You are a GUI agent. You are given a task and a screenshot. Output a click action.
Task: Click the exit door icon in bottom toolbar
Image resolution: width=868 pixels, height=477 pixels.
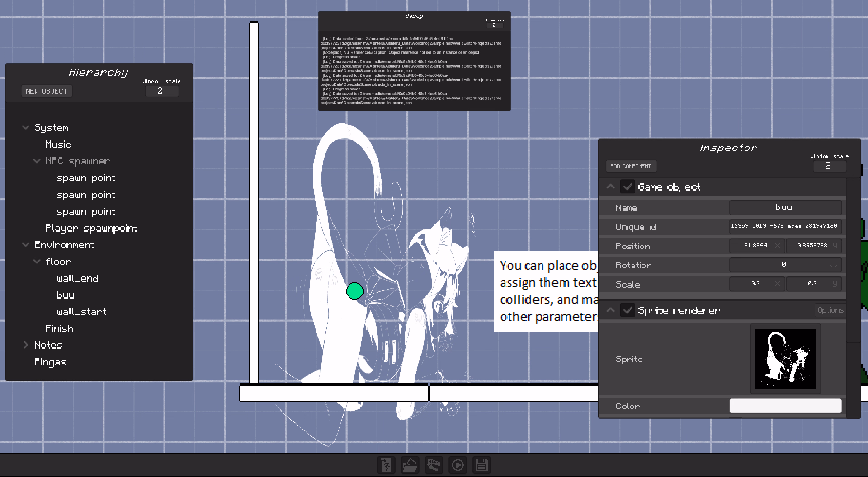click(x=386, y=465)
